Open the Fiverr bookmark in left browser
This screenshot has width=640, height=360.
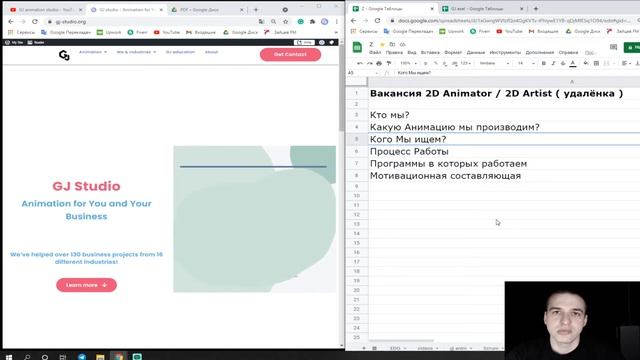[138, 32]
